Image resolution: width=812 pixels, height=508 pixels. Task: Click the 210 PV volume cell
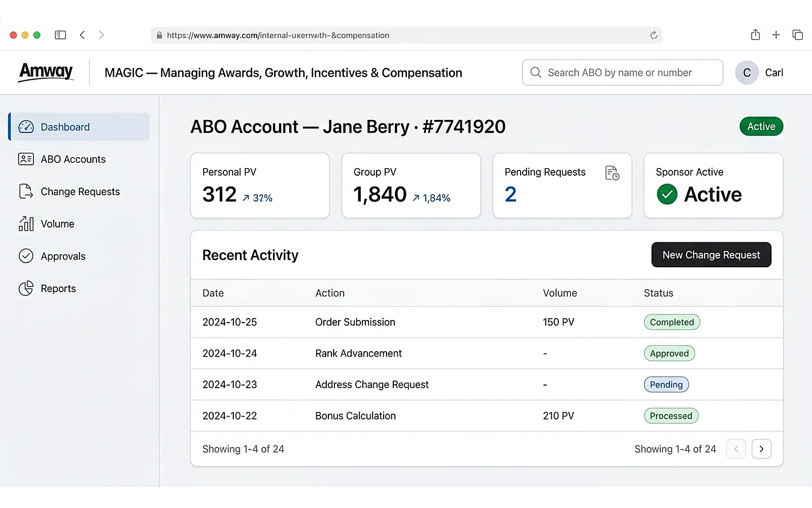click(558, 416)
